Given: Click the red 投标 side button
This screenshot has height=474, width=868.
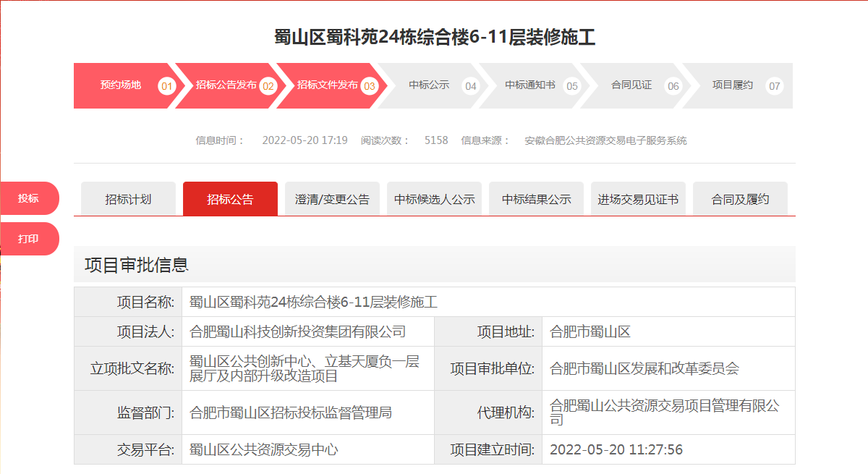Looking at the screenshot, I should 29,198.
